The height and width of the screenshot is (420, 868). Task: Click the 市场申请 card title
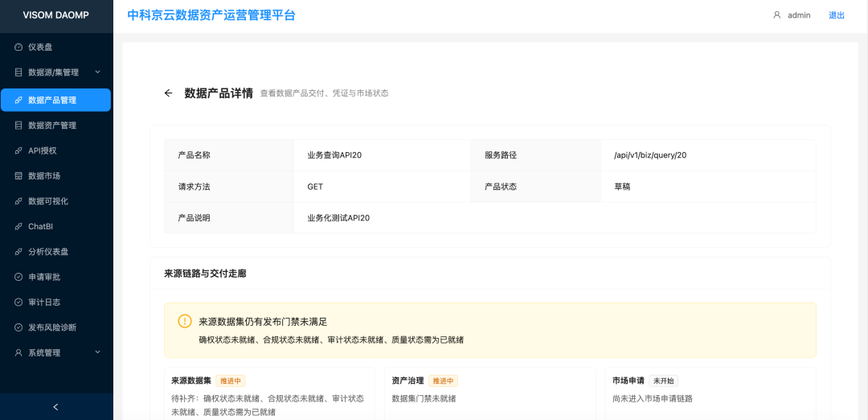(x=628, y=381)
